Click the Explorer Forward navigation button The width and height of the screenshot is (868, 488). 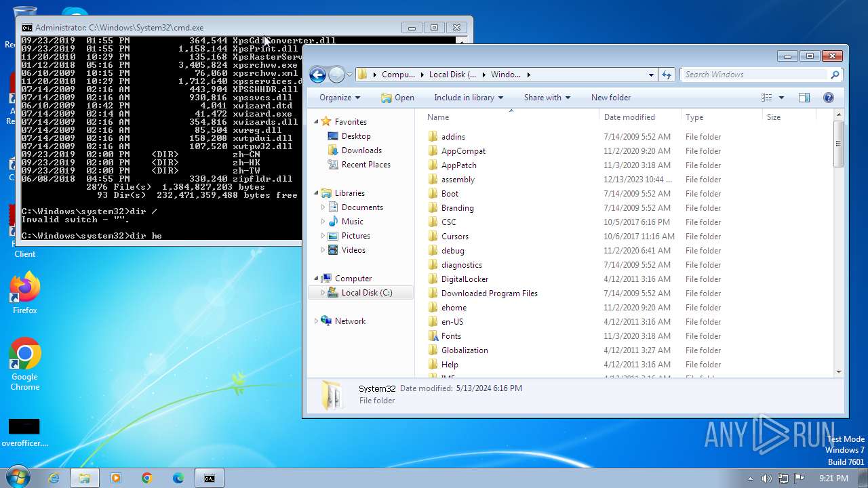click(x=336, y=75)
